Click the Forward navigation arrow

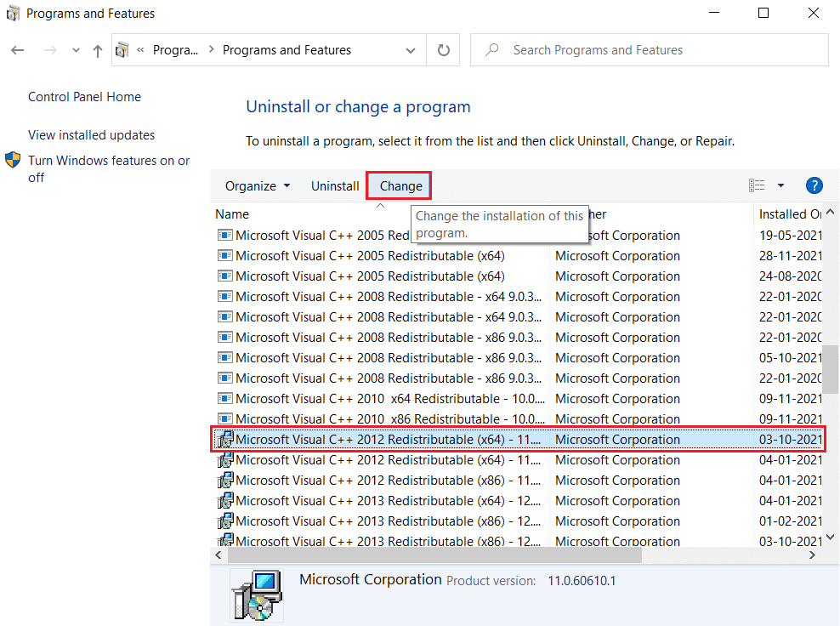[x=50, y=50]
